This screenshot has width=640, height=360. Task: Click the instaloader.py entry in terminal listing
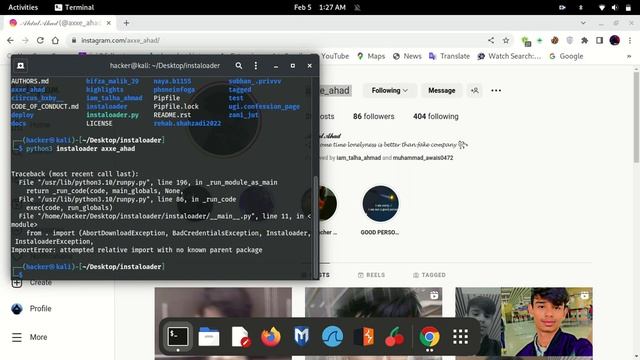[x=112, y=115]
